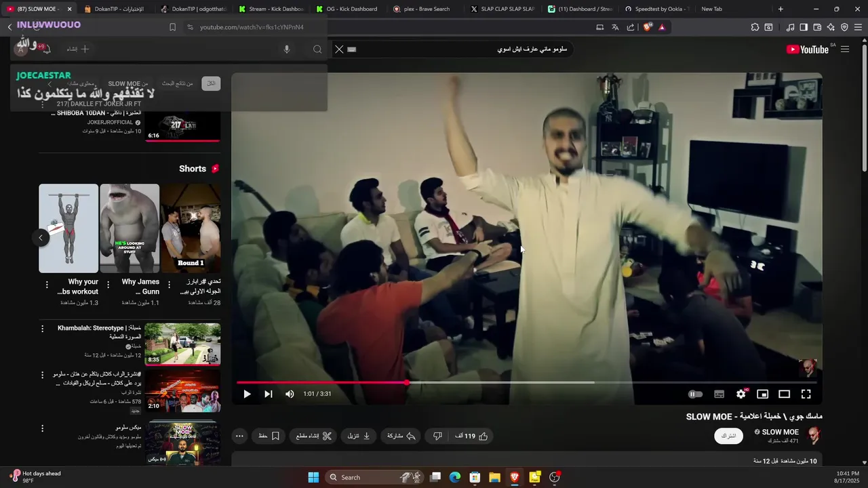
Task: Bookmark this page in the address bar
Action: click(172, 27)
